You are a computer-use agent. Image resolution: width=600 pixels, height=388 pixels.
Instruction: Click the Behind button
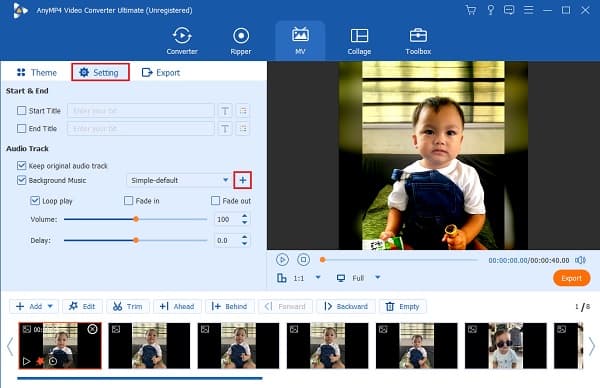230,306
